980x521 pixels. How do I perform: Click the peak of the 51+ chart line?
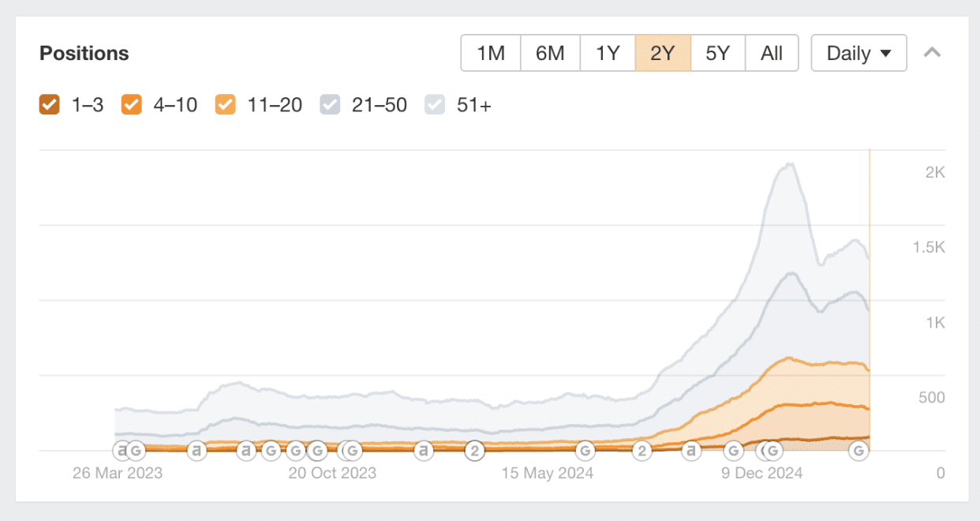[x=789, y=164]
